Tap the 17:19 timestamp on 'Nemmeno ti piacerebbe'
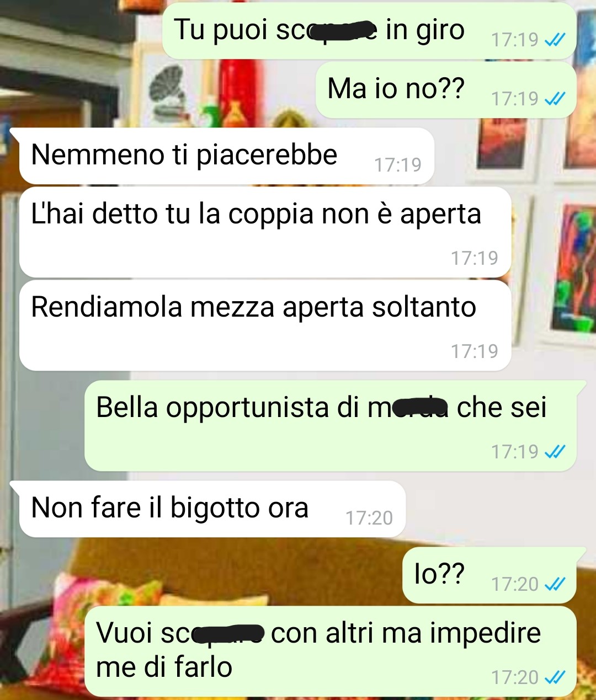This screenshot has width=596, height=700. (x=398, y=165)
